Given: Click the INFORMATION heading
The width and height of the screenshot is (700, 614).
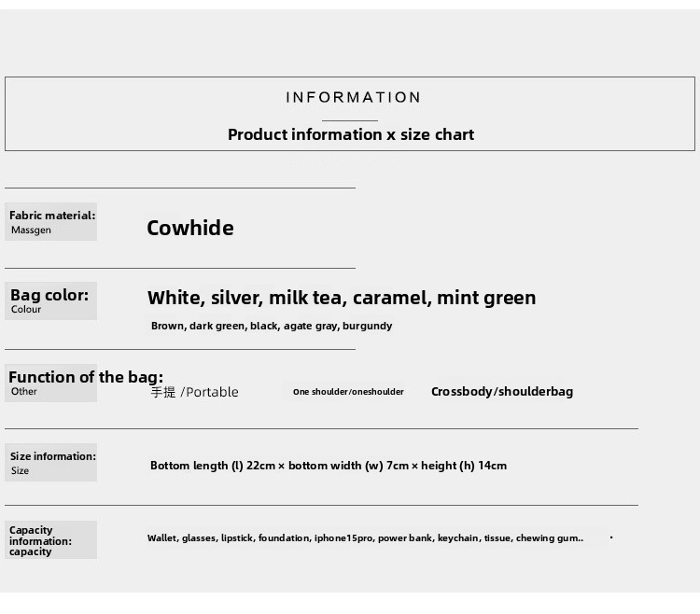Looking at the screenshot, I should pos(353,97).
